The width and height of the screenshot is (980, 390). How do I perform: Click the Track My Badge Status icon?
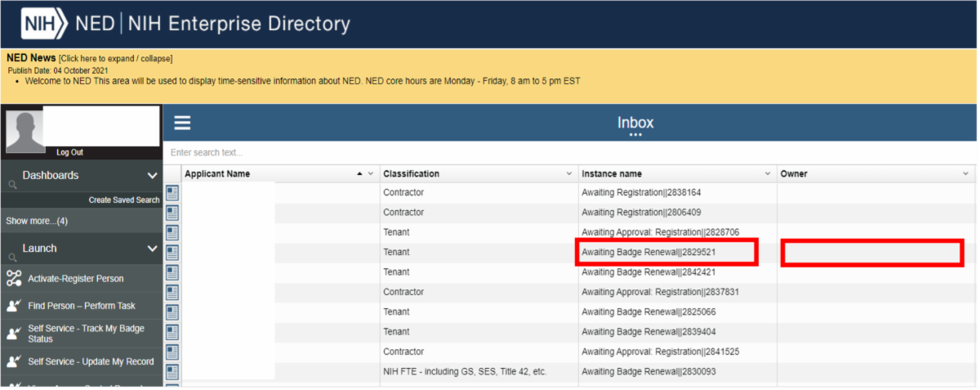13,334
